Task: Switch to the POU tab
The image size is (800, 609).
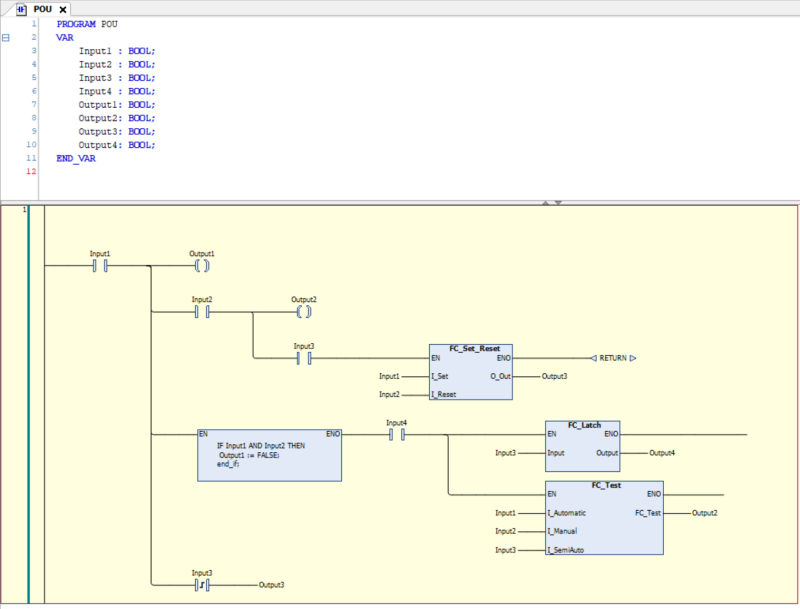Action: [x=43, y=9]
